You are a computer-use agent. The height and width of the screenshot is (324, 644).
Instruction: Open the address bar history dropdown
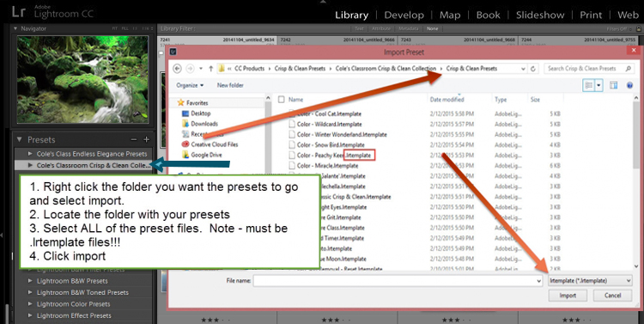(x=523, y=69)
